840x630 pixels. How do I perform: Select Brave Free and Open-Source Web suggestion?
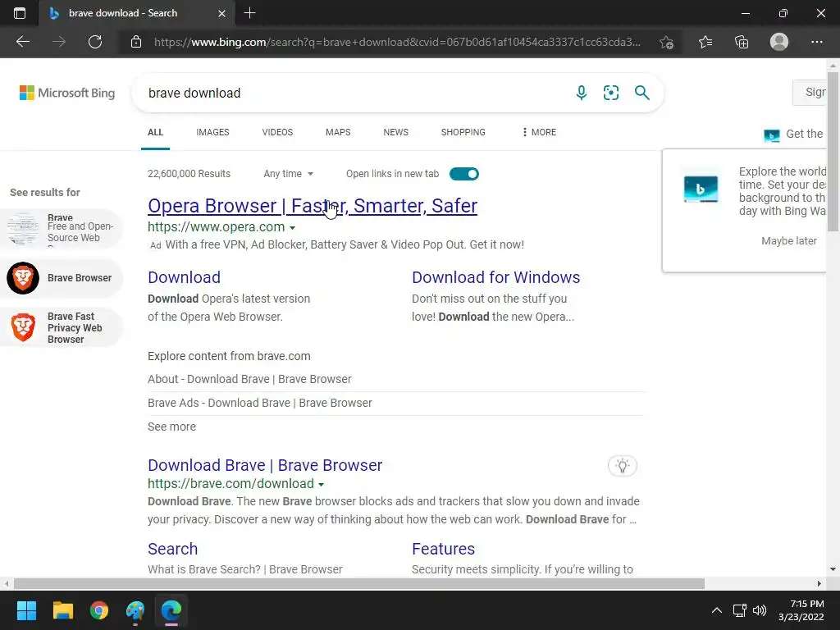62,229
